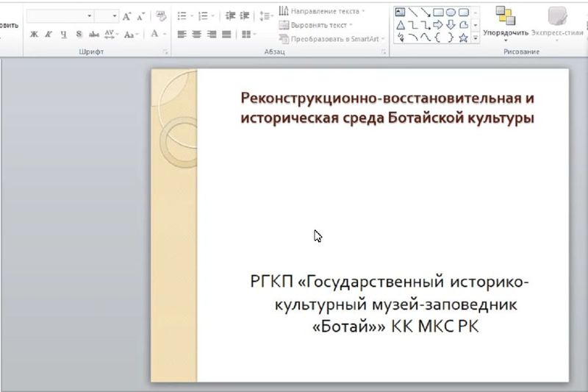Click the increase font size icon
The image size is (588, 392).
point(127,15)
